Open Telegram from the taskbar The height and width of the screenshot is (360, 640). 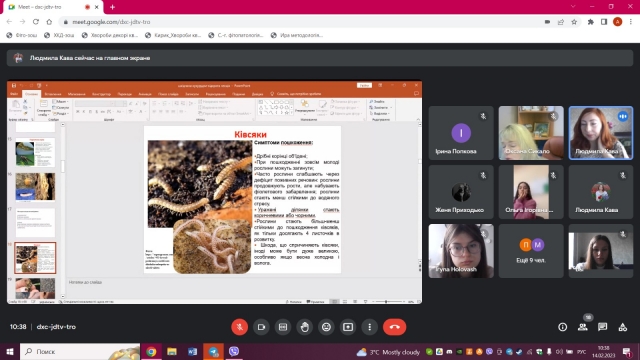click(x=213, y=351)
